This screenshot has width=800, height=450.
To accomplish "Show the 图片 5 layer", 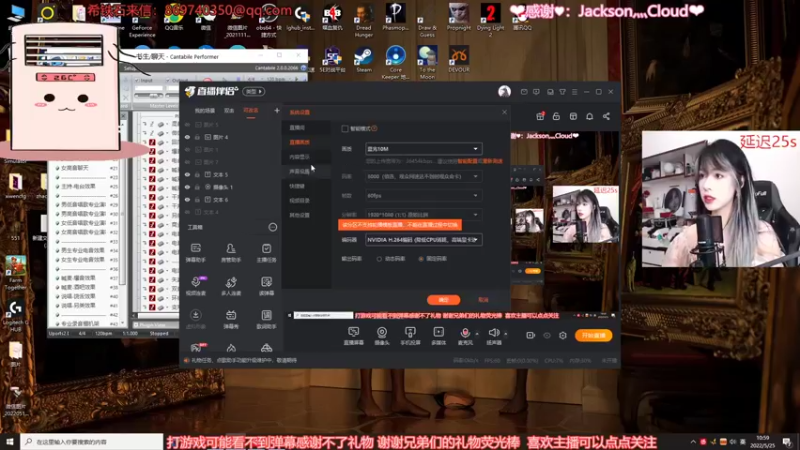I will click(x=187, y=125).
